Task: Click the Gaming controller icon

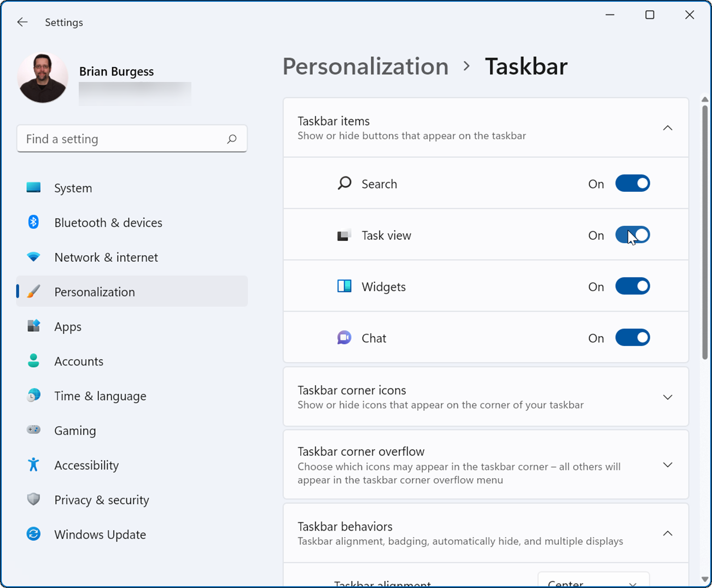Action: tap(33, 430)
